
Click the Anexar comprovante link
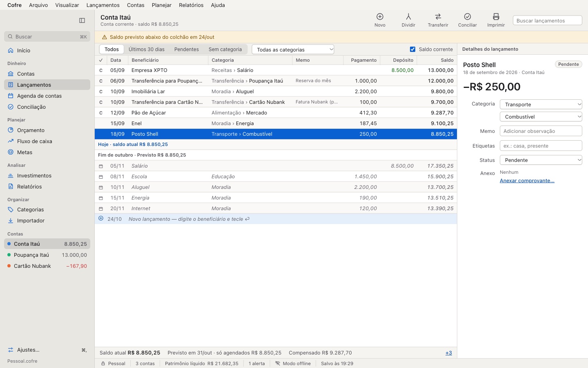[527, 180]
